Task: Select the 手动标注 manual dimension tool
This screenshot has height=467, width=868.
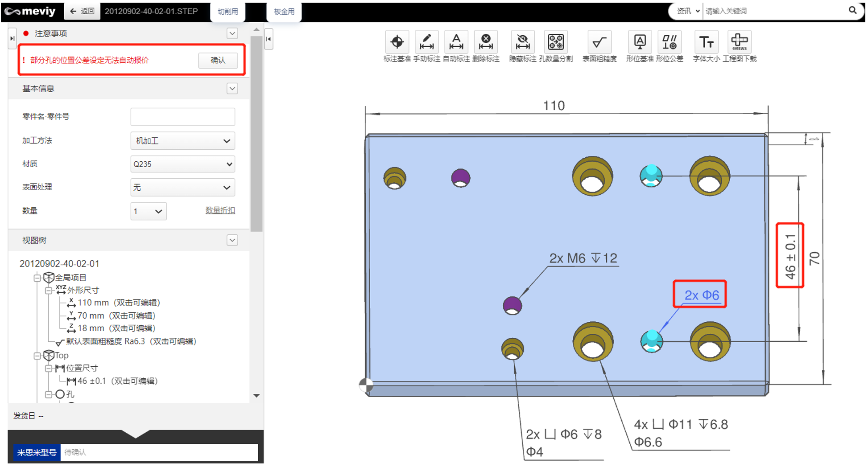Action: pyautogui.click(x=426, y=42)
